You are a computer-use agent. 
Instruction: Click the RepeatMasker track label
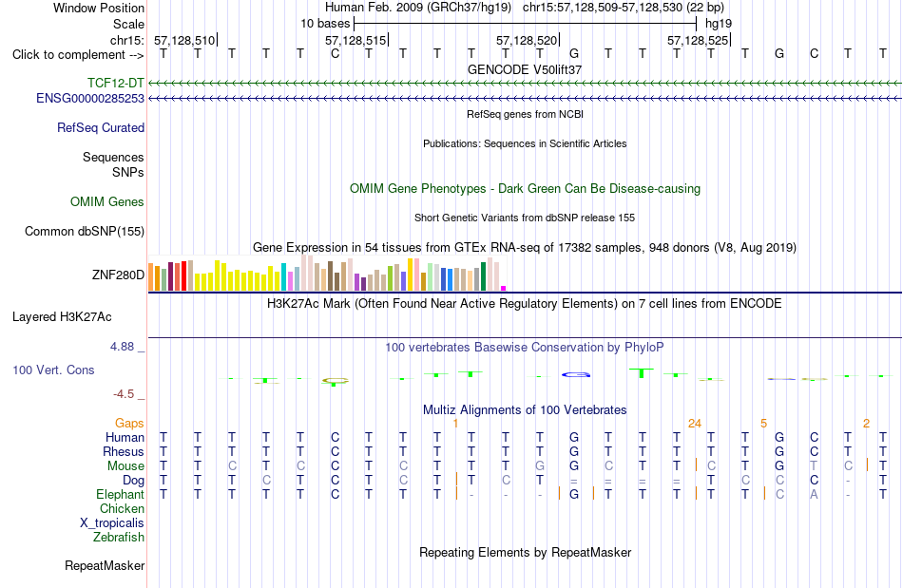pyautogui.click(x=105, y=566)
